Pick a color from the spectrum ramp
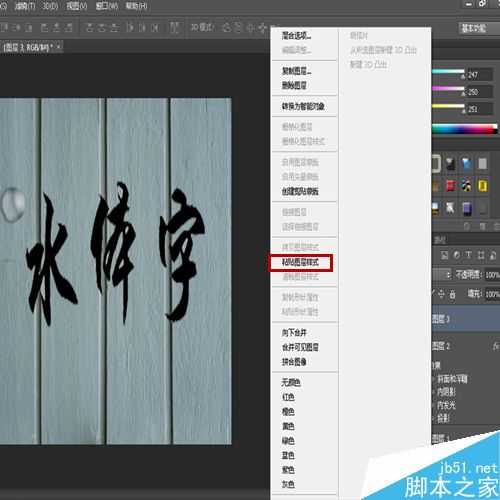Screen dimensions: 500x500 pyautogui.click(x=464, y=129)
